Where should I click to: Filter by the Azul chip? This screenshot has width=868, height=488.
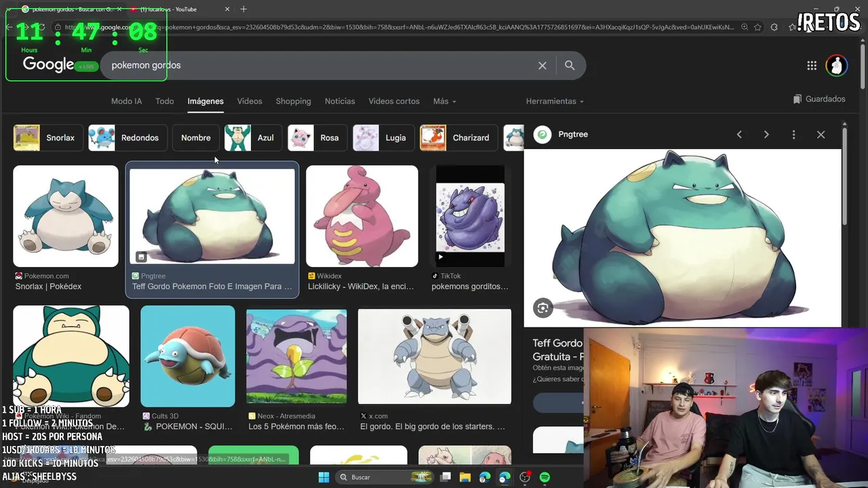tap(252, 138)
